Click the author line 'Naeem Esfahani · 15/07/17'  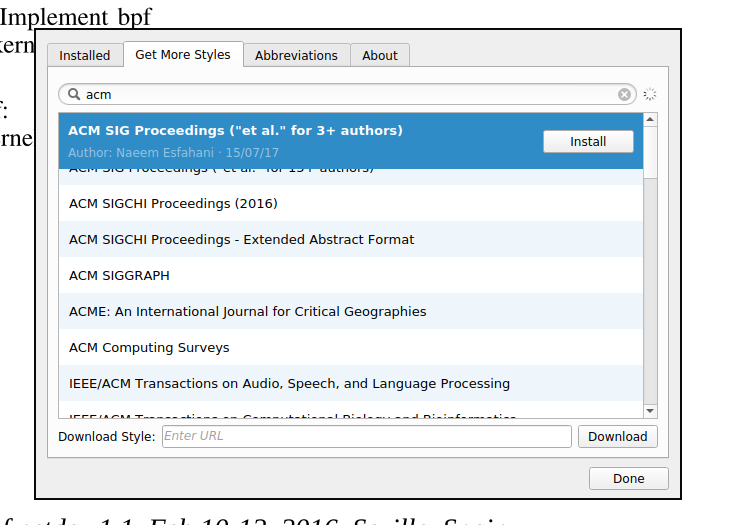[x=174, y=153]
